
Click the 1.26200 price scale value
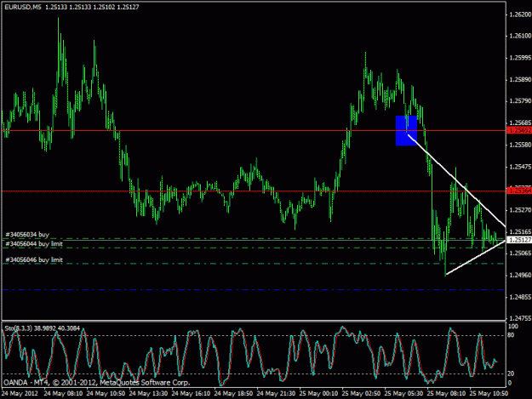tap(520, 14)
